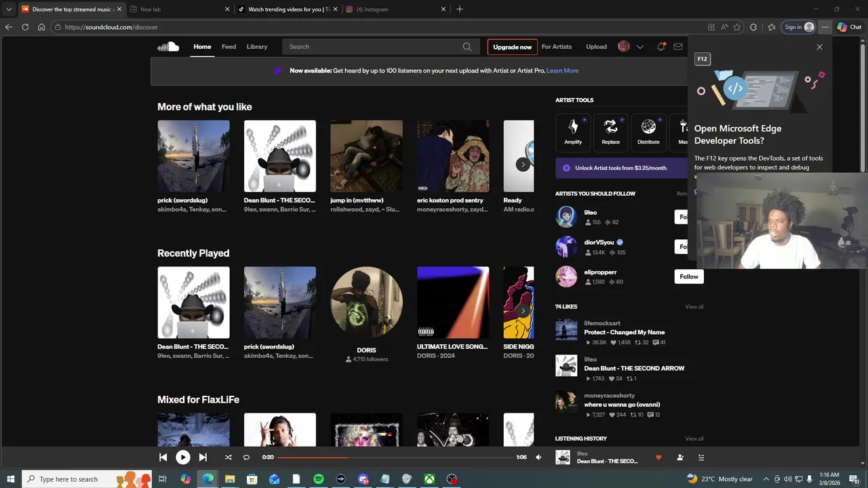This screenshot has width=868, height=488.
Task: Follow elipropperr
Action: [x=689, y=277]
